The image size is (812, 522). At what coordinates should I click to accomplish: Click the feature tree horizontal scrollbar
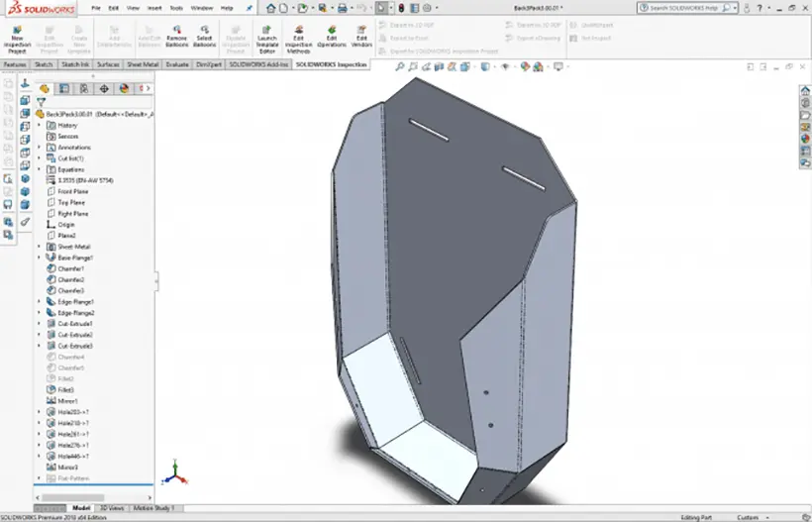pyautogui.click(x=72, y=497)
